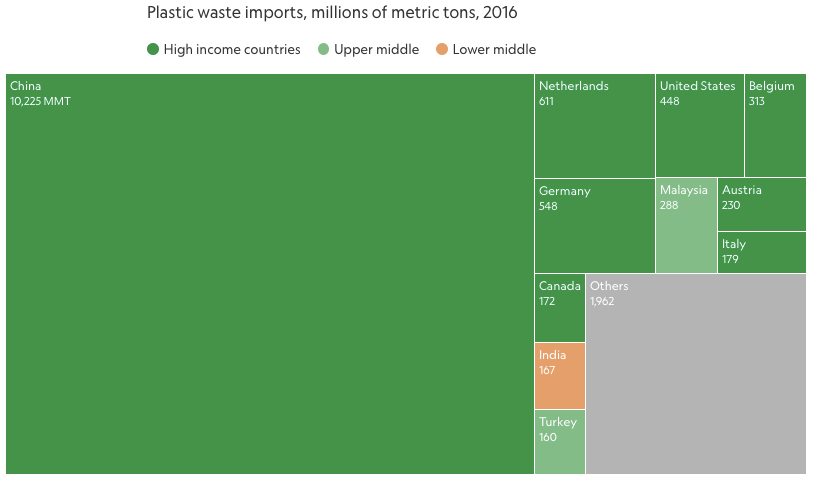
Task: Click the Upper middle legend label
Action: coord(376,49)
